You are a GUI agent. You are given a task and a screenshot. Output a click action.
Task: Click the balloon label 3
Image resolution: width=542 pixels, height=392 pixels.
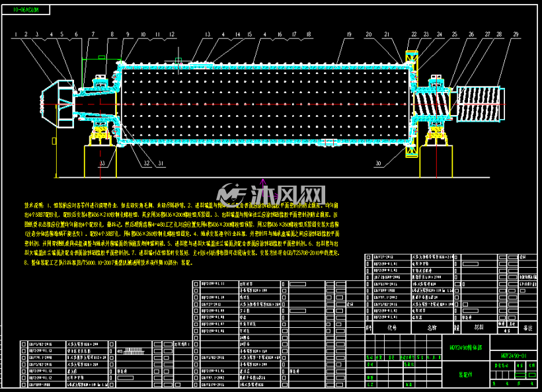point(37,34)
